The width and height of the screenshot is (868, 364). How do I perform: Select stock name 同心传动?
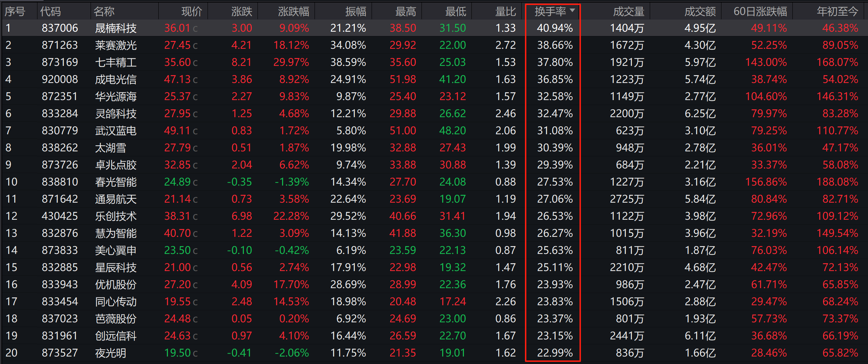pyautogui.click(x=116, y=302)
